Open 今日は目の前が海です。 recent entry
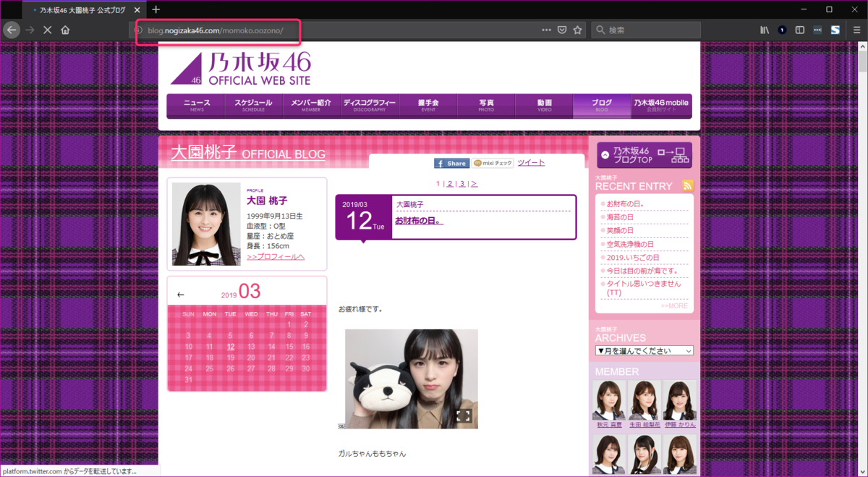 coord(642,271)
